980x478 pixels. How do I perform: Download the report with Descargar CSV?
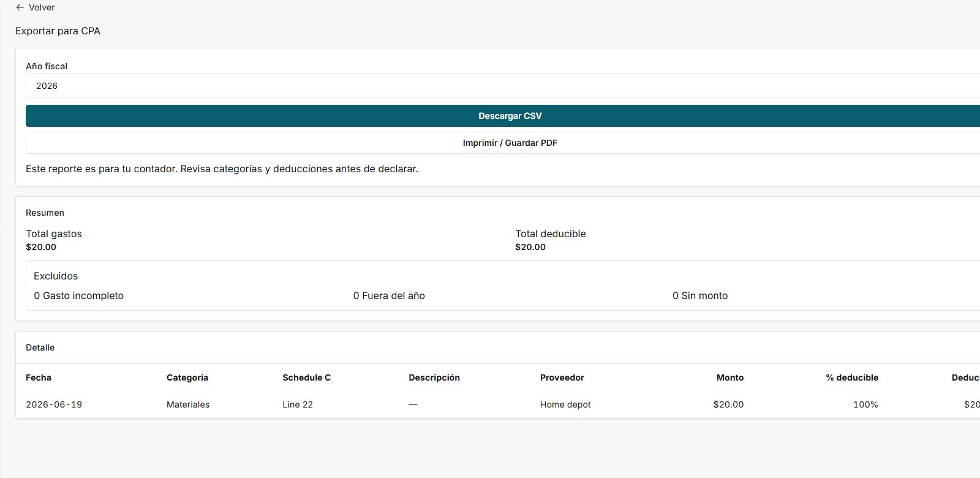click(502, 116)
